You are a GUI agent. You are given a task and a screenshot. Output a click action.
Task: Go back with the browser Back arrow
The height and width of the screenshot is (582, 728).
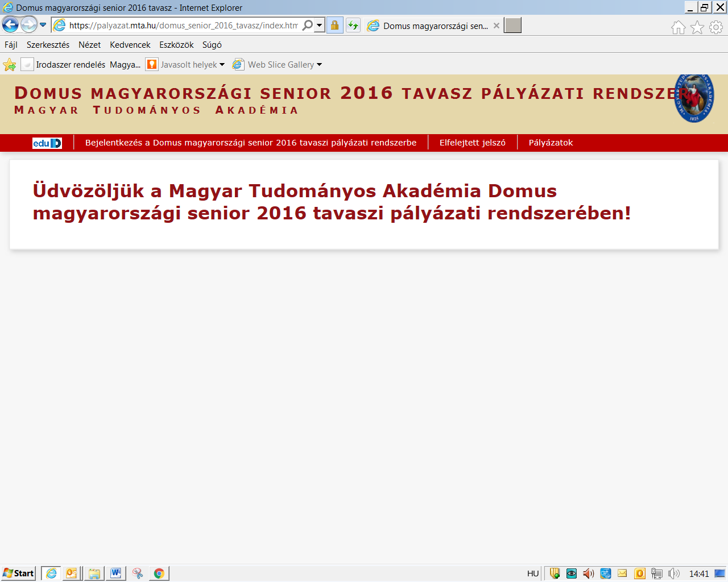tap(10, 24)
